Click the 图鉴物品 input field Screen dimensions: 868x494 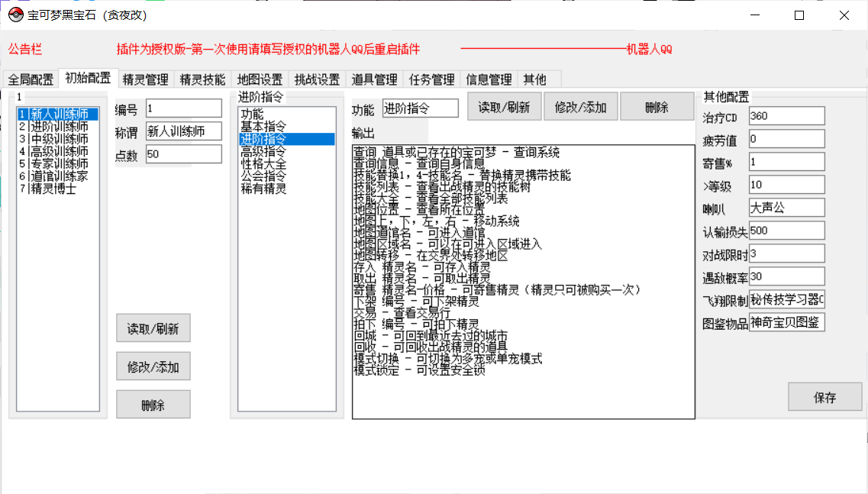point(786,322)
